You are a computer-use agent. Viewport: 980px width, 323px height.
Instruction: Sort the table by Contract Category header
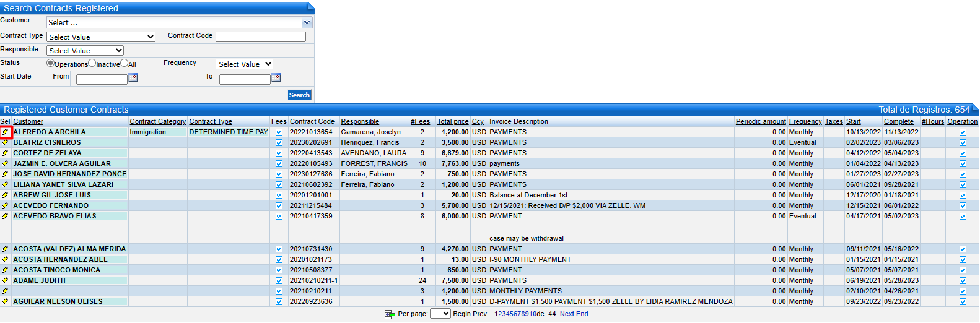tap(157, 121)
